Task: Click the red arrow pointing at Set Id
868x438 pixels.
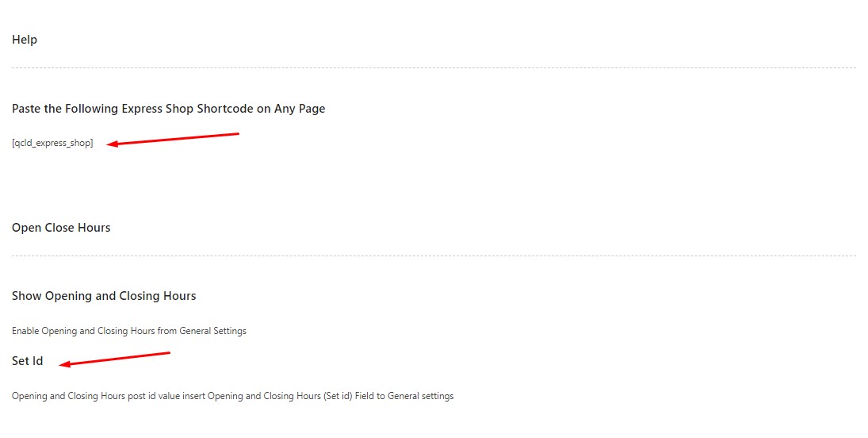Action: click(117, 359)
